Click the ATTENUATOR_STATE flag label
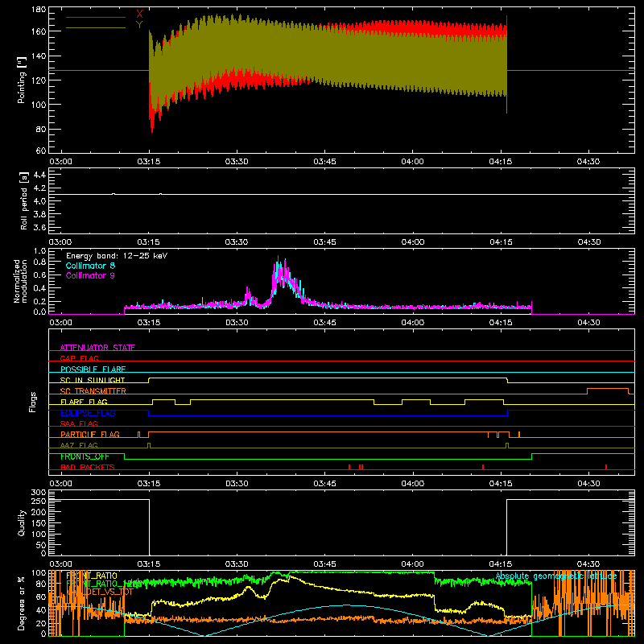 97,348
